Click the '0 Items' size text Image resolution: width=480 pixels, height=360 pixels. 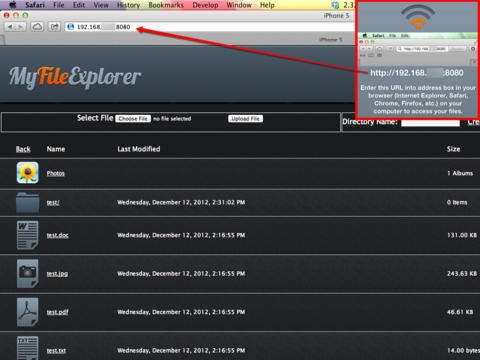[x=457, y=202]
